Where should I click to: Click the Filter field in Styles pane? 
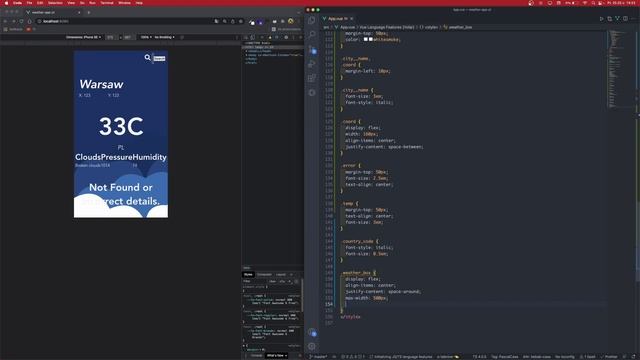(x=255, y=281)
